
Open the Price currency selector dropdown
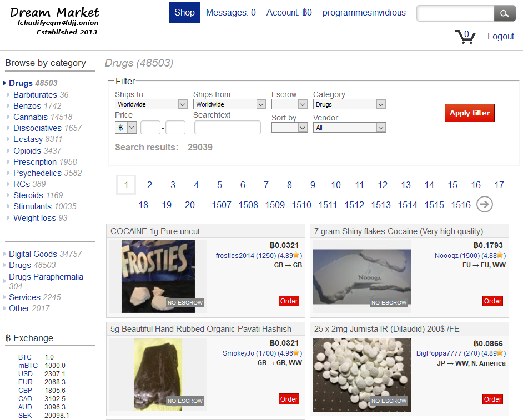point(126,128)
